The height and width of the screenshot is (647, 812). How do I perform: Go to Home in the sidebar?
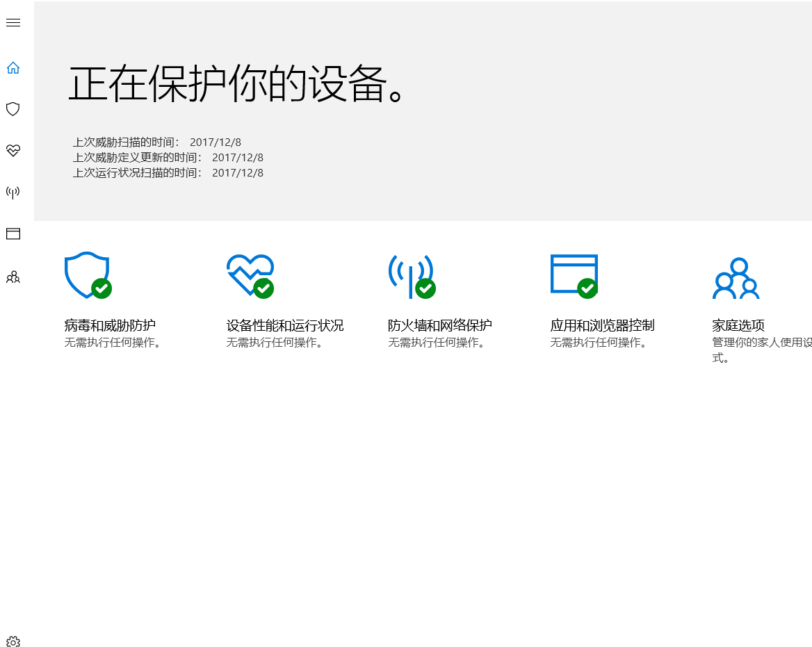[13, 68]
